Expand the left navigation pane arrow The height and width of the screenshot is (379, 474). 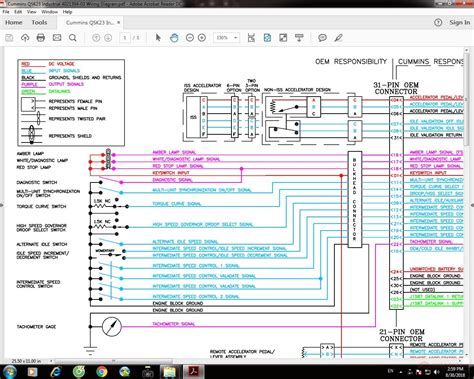(2, 205)
